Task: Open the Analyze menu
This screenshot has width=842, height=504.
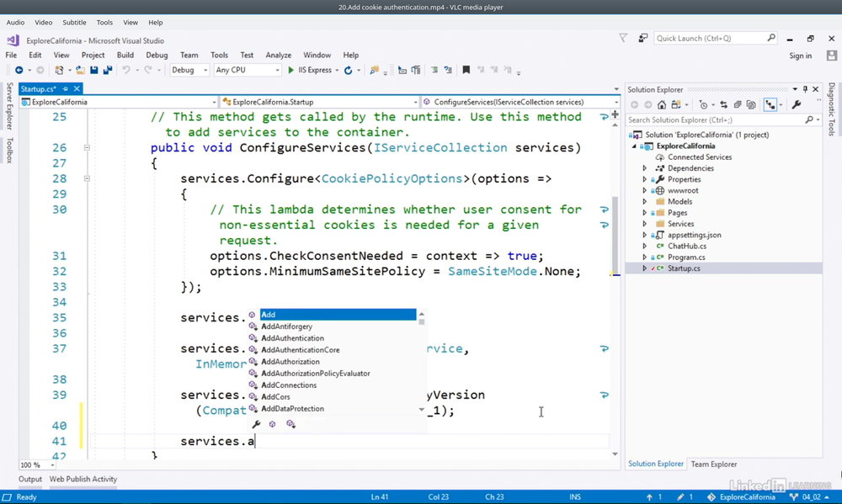Action: click(278, 55)
